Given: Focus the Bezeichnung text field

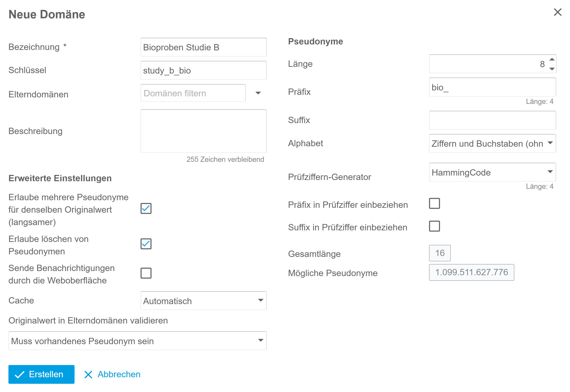Looking at the screenshot, I should click(203, 47).
